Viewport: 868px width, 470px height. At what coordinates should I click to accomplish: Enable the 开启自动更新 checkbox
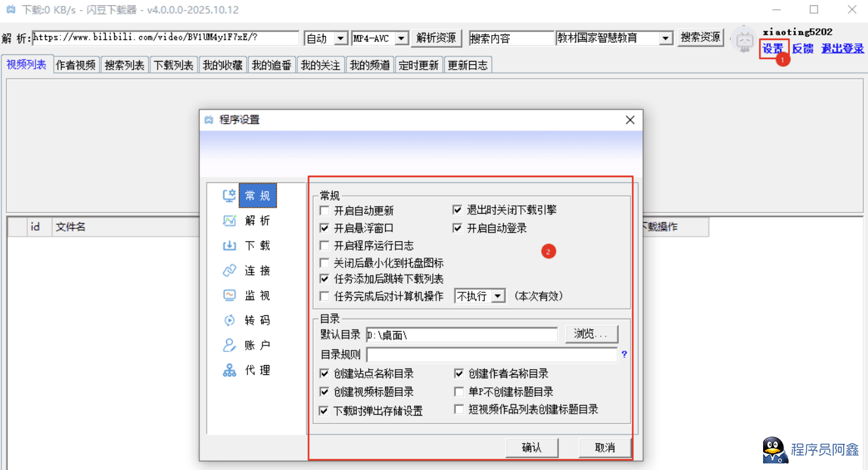(x=324, y=211)
